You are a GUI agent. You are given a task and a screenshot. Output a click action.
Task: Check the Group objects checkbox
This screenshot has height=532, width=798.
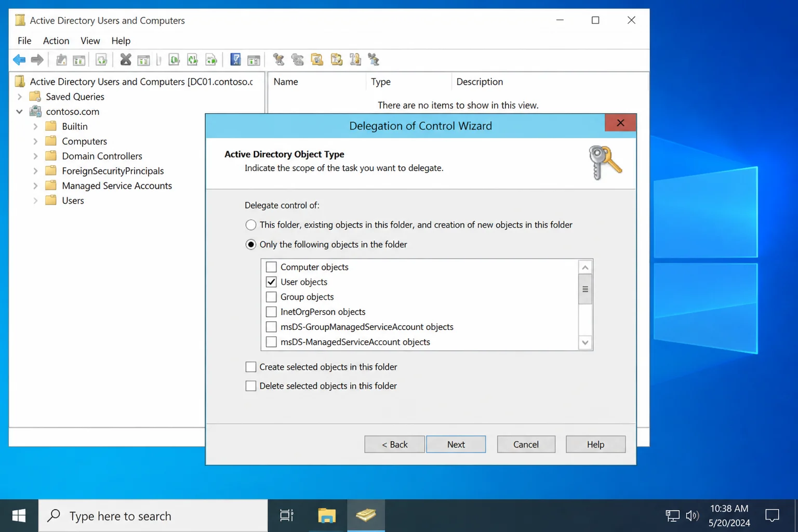click(x=271, y=297)
